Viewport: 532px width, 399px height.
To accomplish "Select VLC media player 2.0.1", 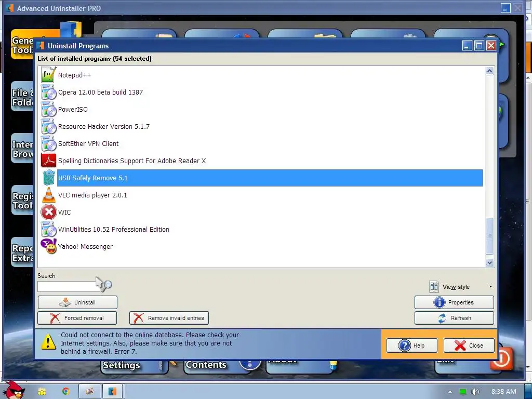I will [92, 195].
